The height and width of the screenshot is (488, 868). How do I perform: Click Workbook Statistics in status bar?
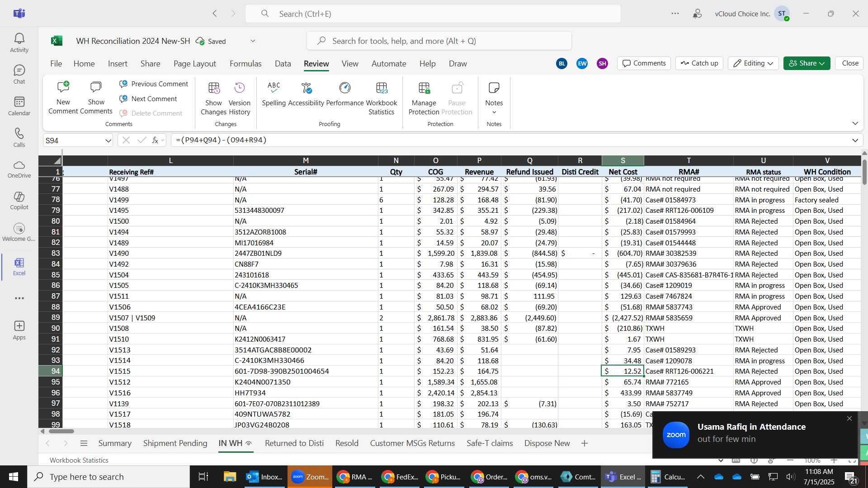click(79, 460)
